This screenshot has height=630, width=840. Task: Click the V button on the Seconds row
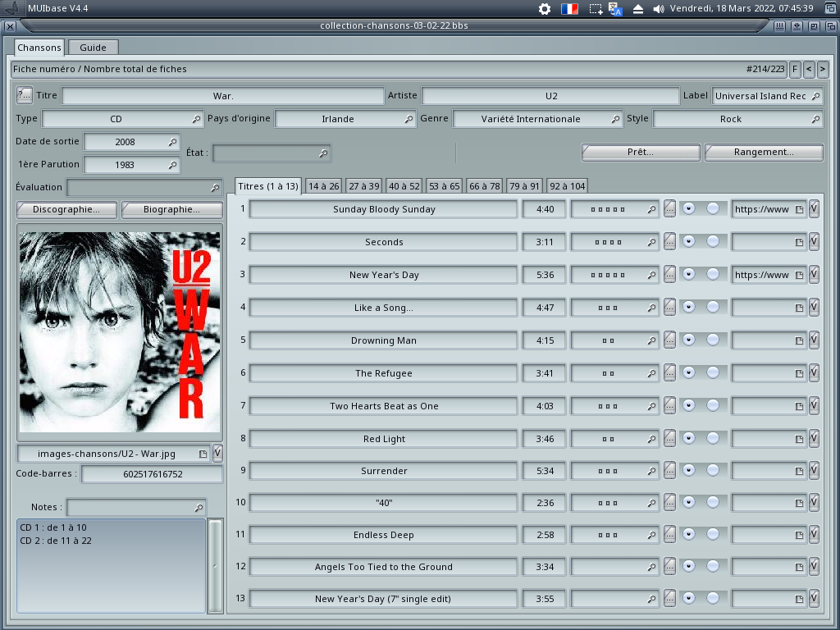tap(814, 242)
